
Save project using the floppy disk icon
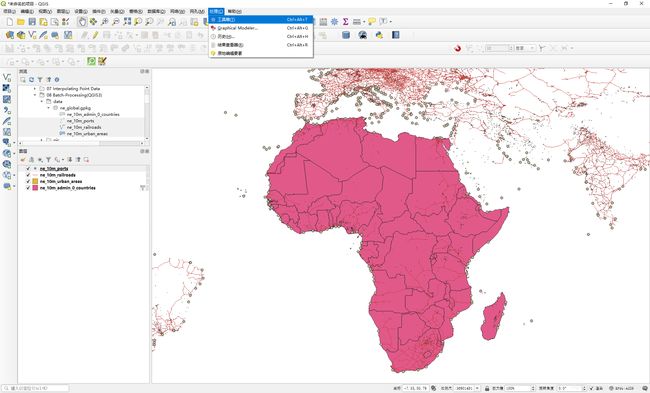coord(32,22)
